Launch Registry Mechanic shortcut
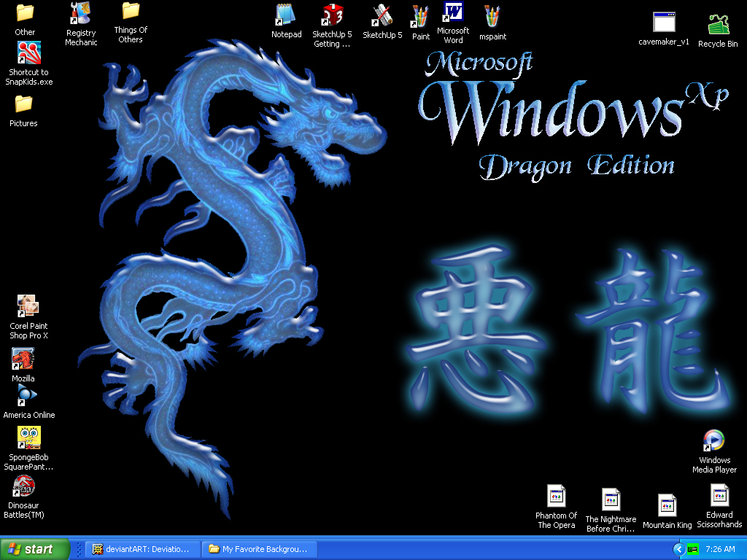747x560 pixels. click(80, 13)
